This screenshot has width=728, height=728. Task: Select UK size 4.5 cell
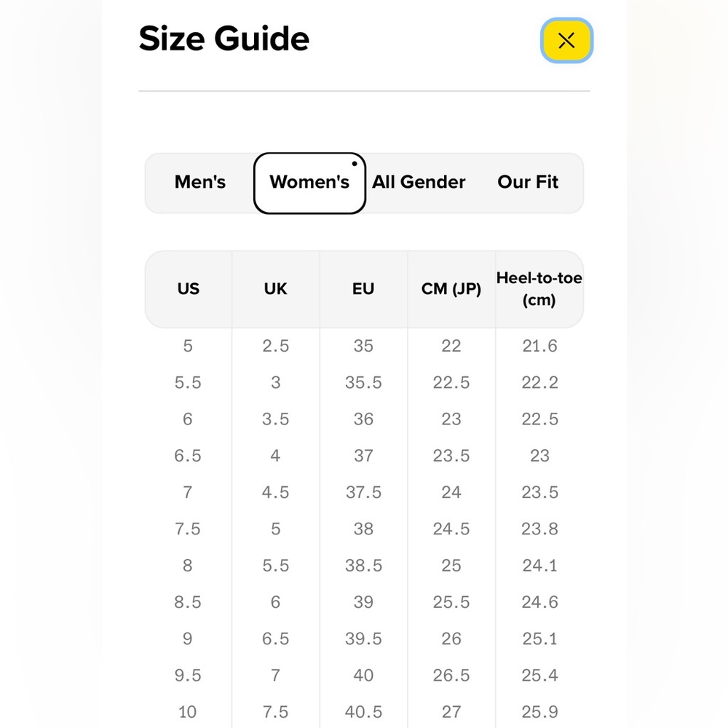275,492
